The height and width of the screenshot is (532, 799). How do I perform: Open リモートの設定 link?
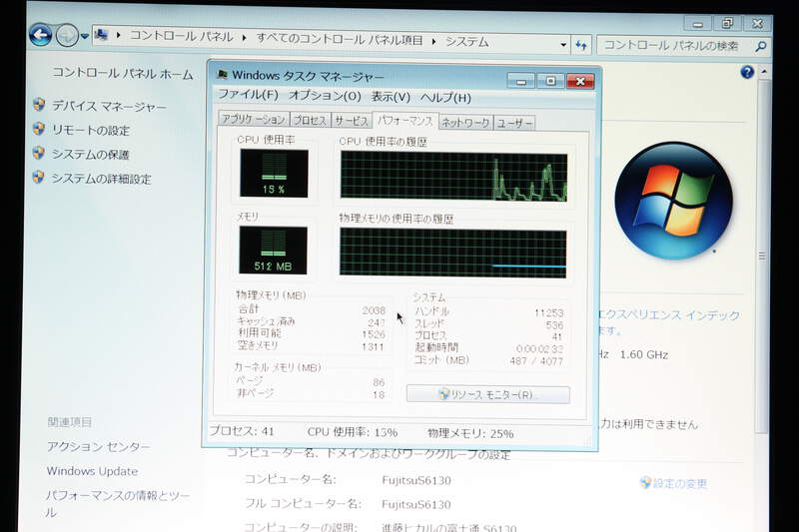click(x=91, y=131)
